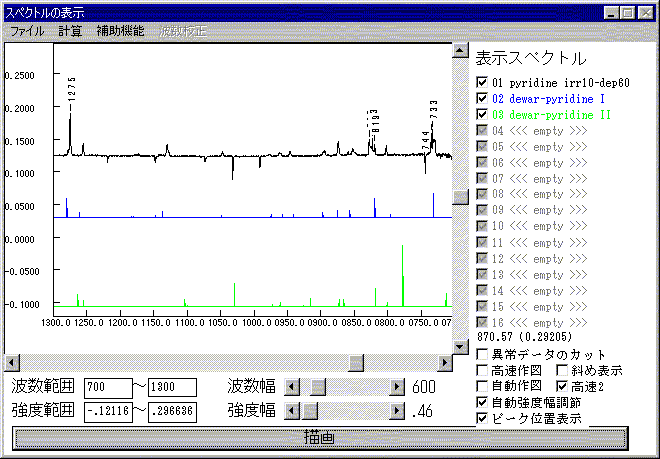660x459 pixels.
Task: Click right arrow of 波数幅 scrollbar
Action: pos(394,386)
